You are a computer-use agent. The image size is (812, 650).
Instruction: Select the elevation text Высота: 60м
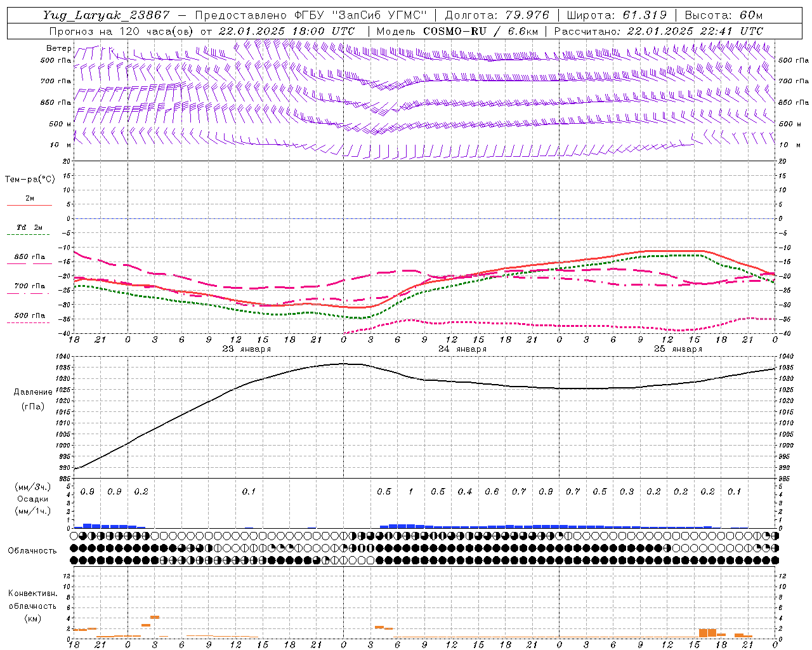[724, 15]
